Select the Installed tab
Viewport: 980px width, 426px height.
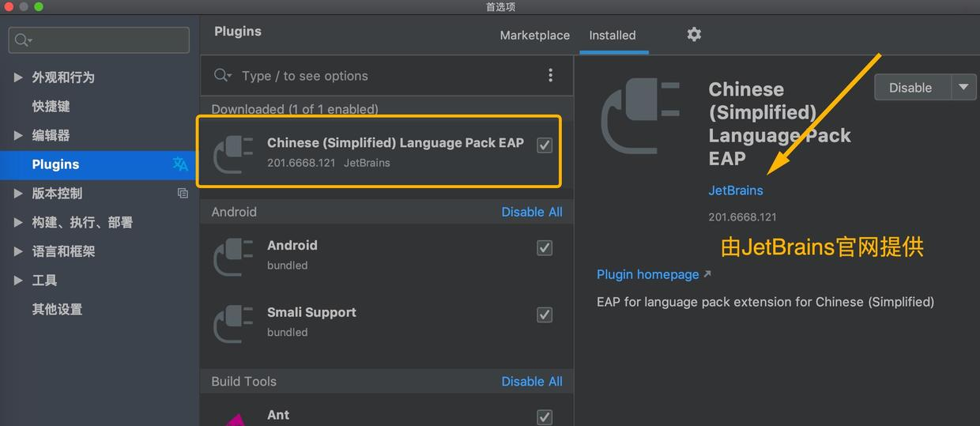point(612,36)
